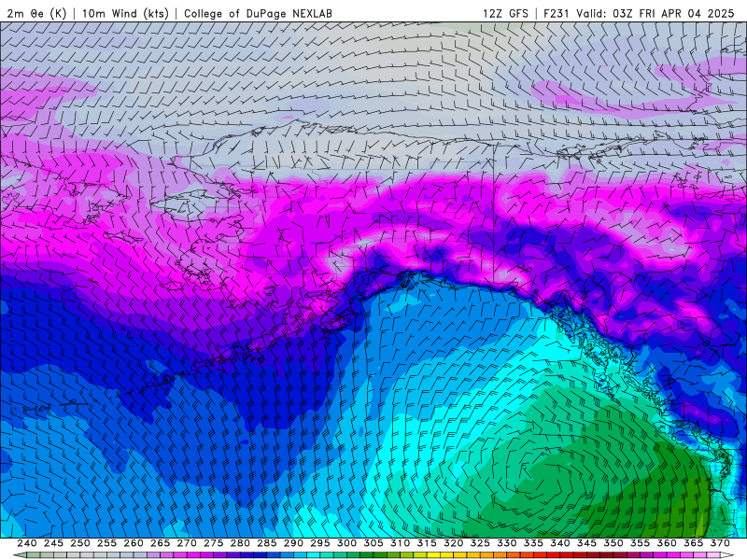Click the 320 value on color scale
This screenshot has height=560, width=747.
tap(454, 543)
